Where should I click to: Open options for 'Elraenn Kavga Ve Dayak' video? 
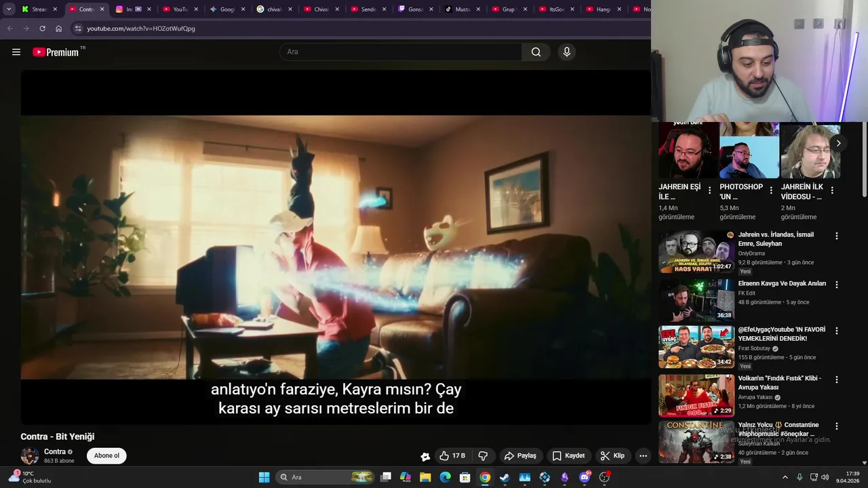pyautogui.click(x=836, y=285)
